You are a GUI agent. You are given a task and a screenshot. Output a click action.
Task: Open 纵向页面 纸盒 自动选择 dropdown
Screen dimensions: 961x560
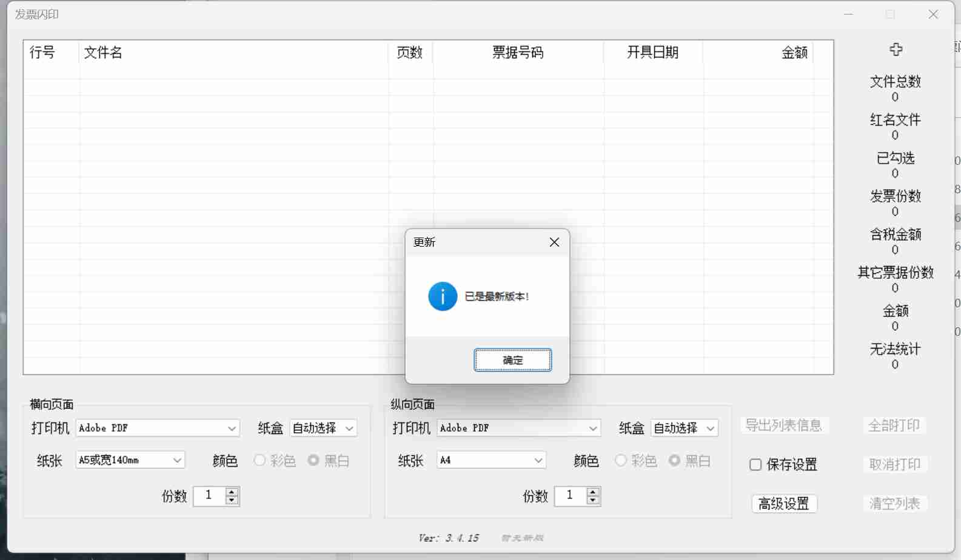pos(710,428)
